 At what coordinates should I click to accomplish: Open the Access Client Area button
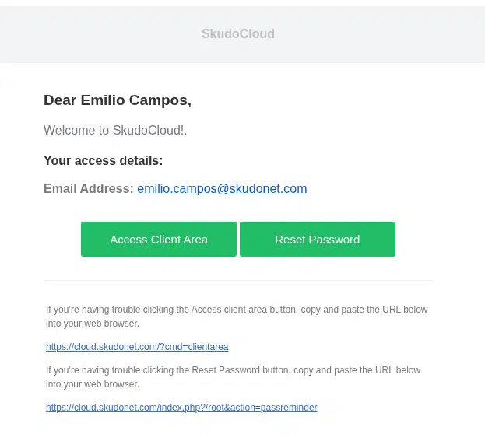pyautogui.click(x=159, y=239)
